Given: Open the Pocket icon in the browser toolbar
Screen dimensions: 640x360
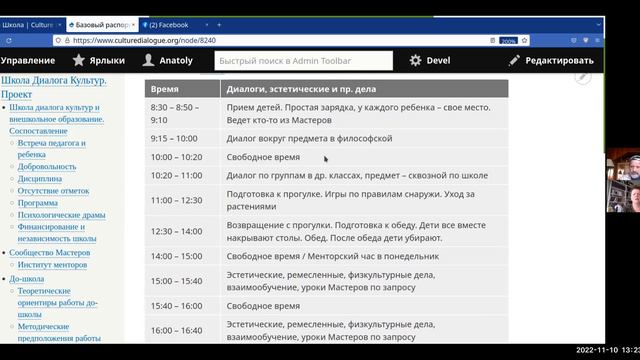Looking at the screenshot, I should click(573, 40).
